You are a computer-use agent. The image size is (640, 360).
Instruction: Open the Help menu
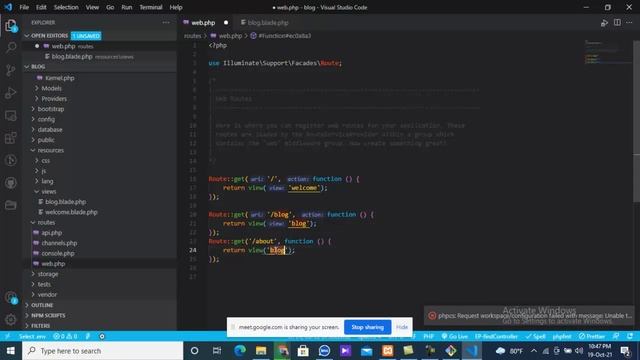[x=176, y=7]
